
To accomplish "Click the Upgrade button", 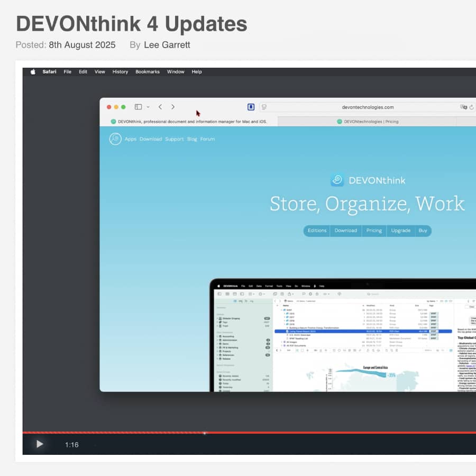I will click(x=400, y=231).
